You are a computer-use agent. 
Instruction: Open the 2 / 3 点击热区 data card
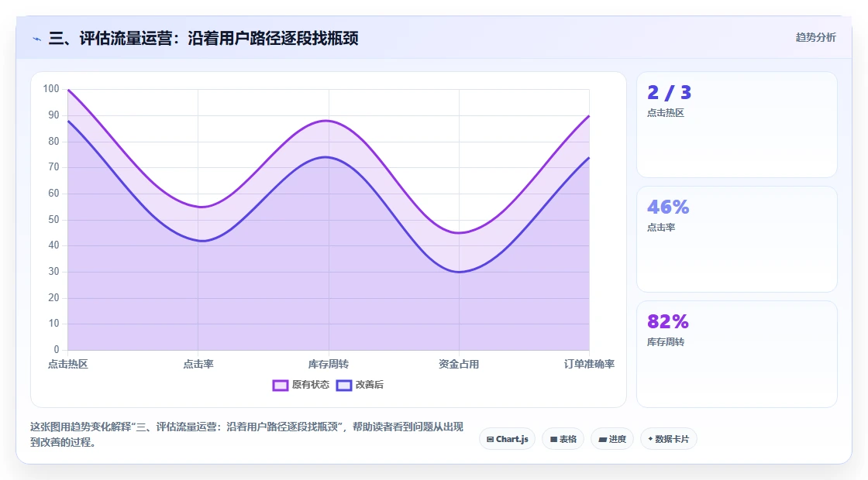coord(737,125)
